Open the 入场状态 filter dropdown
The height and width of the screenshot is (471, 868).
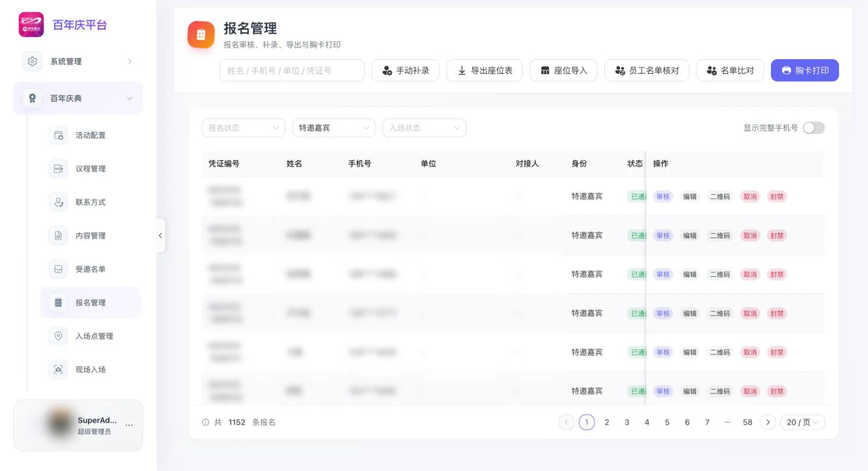click(424, 128)
